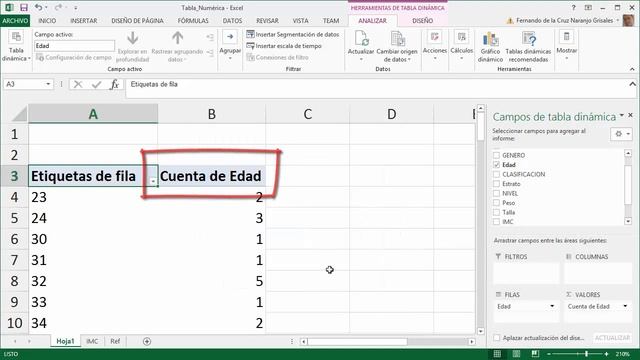The width and height of the screenshot is (640, 360).
Task: Open the Acciones menu button
Action: [435, 46]
